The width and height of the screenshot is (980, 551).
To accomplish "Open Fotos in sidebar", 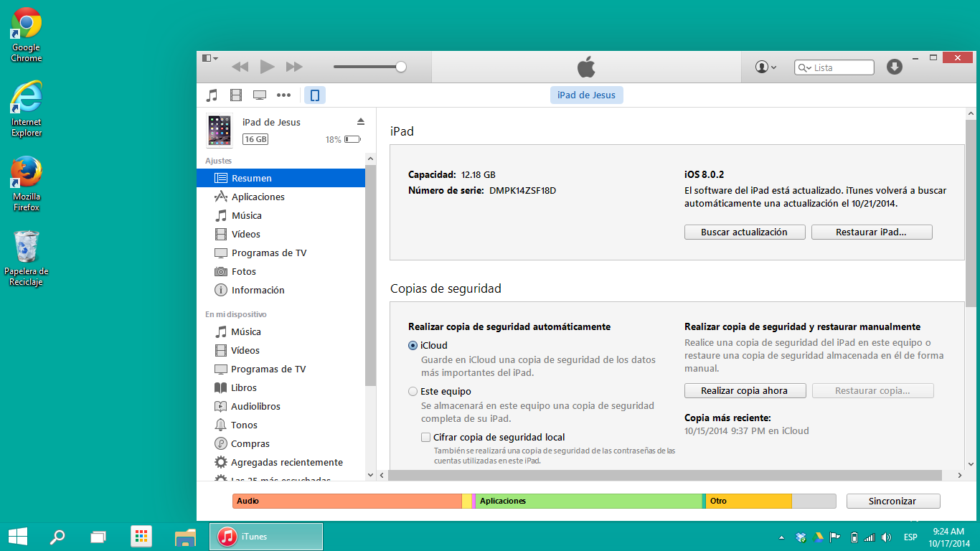I will (x=281, y=271).
